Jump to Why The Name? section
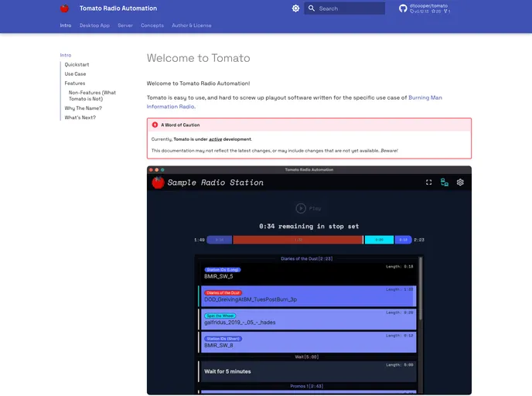 coord(84,108)
